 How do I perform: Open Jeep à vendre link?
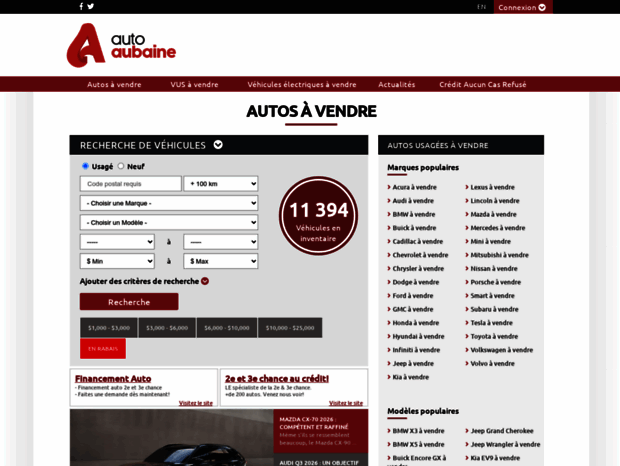click(x=413, y=364)
